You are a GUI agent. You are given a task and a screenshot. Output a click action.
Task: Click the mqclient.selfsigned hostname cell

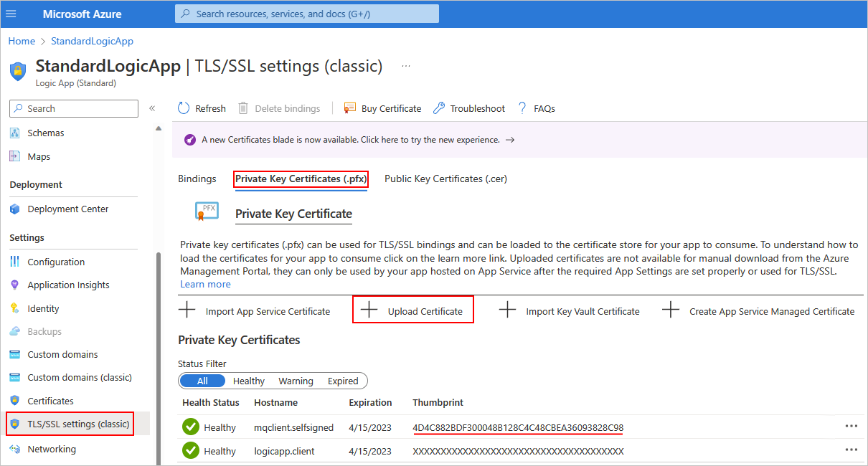[293, 427]
